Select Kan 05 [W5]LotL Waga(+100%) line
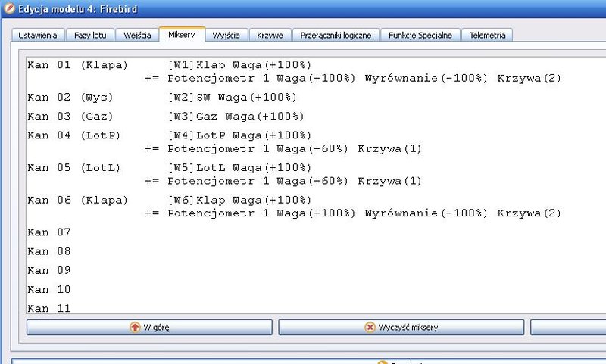Image resolution: width=606 pixels, height=364 pixels. pos(169,167)
